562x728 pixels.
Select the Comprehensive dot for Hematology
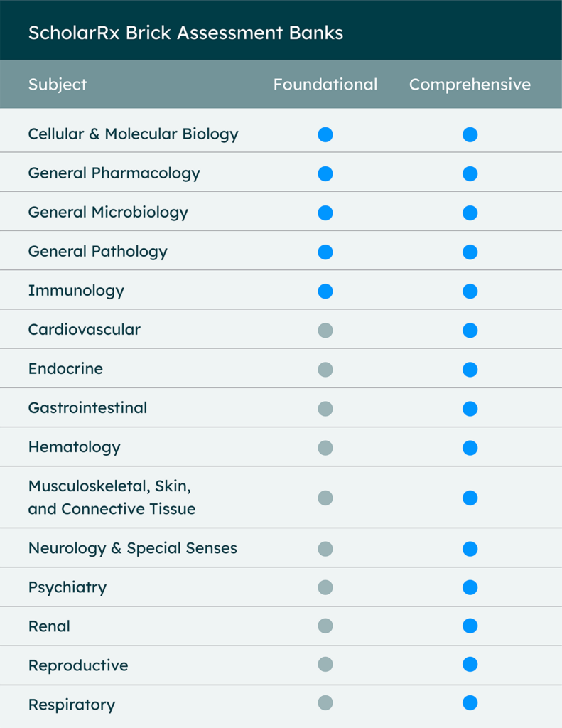pos(470,448)
